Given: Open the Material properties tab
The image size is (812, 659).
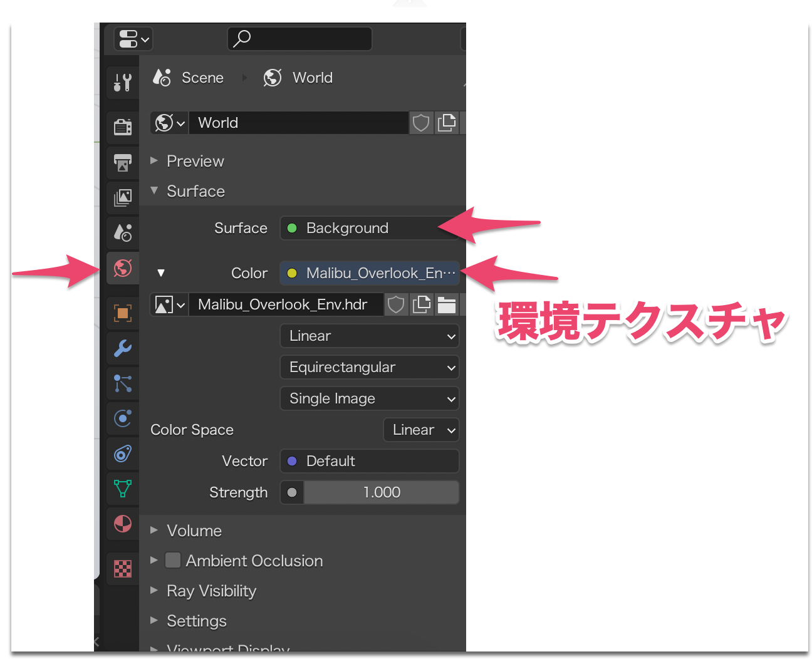Looking at the screenshot, I should 123,523.
